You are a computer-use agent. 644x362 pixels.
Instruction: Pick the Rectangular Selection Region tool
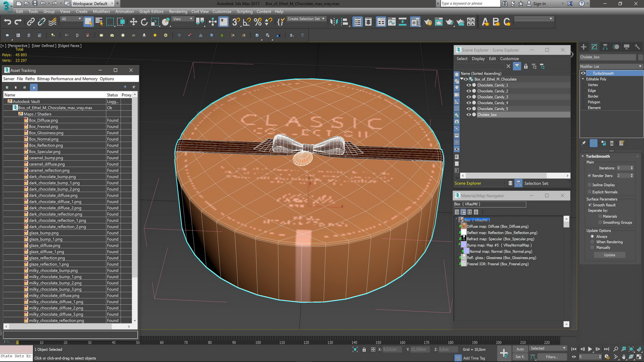[x=110, y=22]
